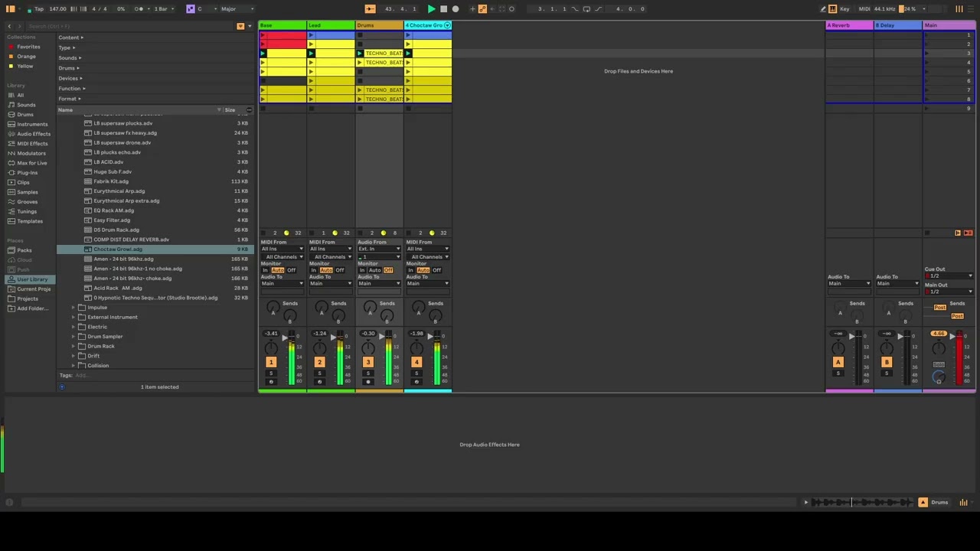This screenshot has width=980, height=551.
Task: Set Lead track monitor to Off
Action: pyautogui.click(x=339, y=270)
